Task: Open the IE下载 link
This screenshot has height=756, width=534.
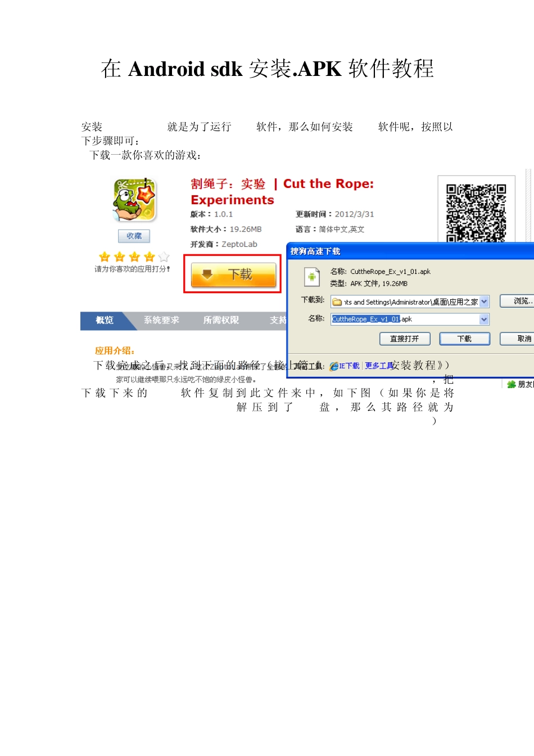Action: click(349, 366)
